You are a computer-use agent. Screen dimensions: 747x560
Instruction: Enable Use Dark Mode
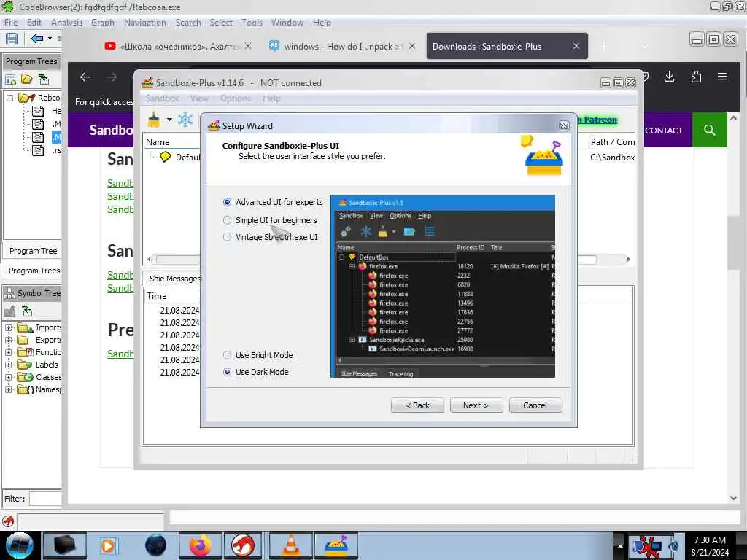coord(256,372)
